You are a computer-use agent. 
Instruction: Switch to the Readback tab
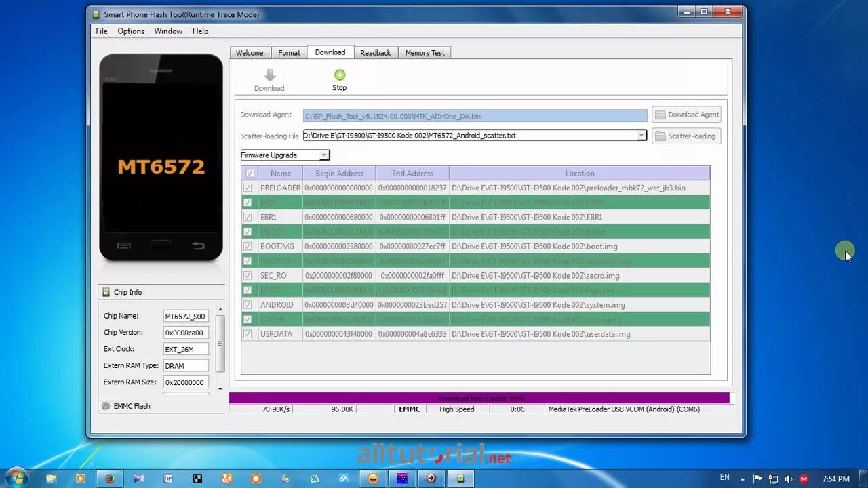pyautogui.click(x=376, y=53)
